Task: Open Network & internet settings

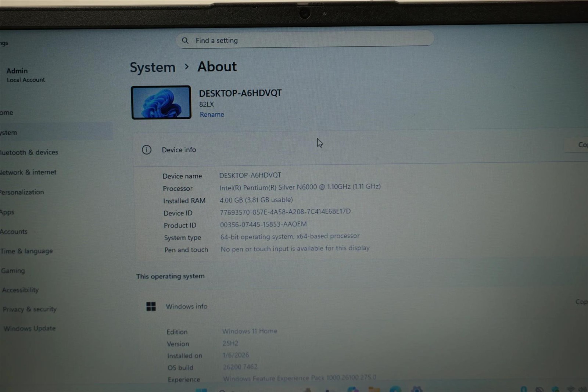Action: 28,172
